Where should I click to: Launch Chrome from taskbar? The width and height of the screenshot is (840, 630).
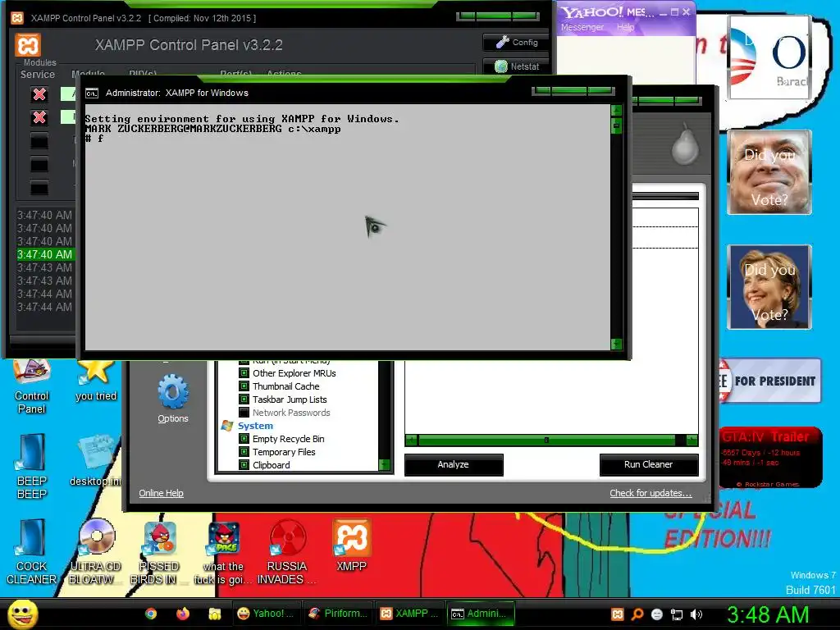pos(151,614)
